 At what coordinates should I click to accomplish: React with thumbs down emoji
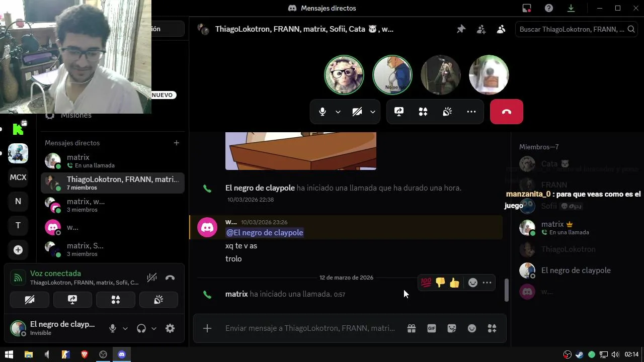coord(440,283)
